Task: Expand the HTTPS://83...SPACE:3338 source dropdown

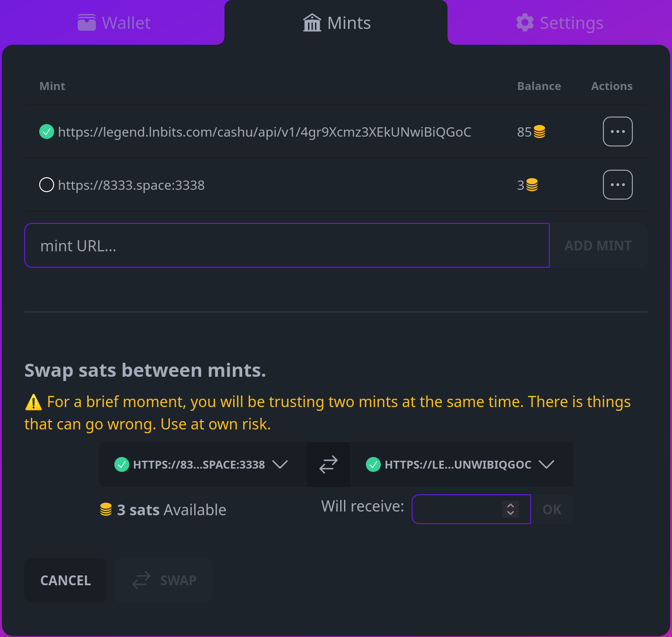Action: [280, 464]
